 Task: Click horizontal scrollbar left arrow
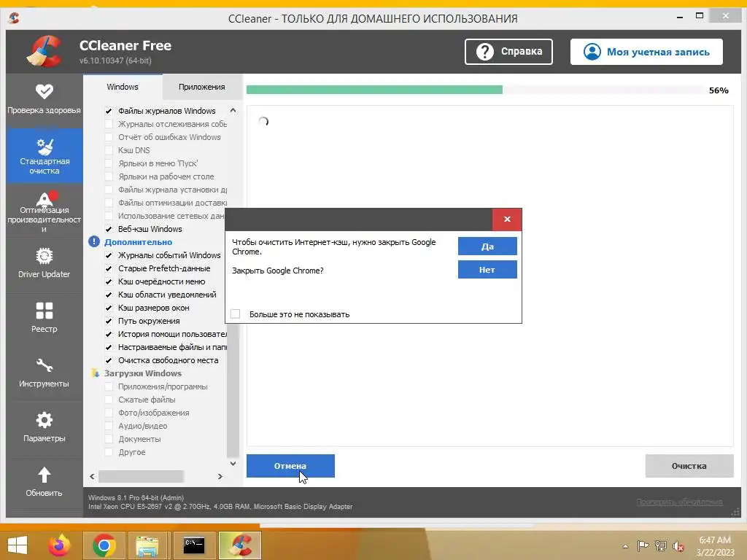[92, 476]
